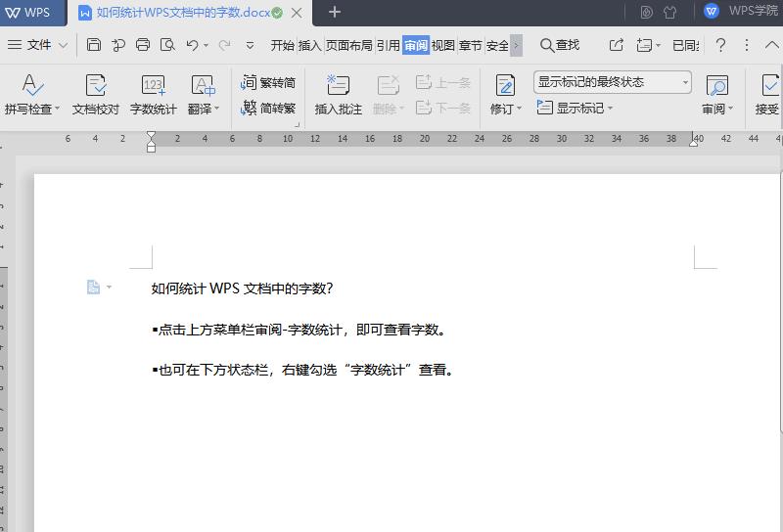Select the 如何统计WPS文档中的字数.docx document tab
The width and height of the screenshot is (783, 532).
pos(182,13)
